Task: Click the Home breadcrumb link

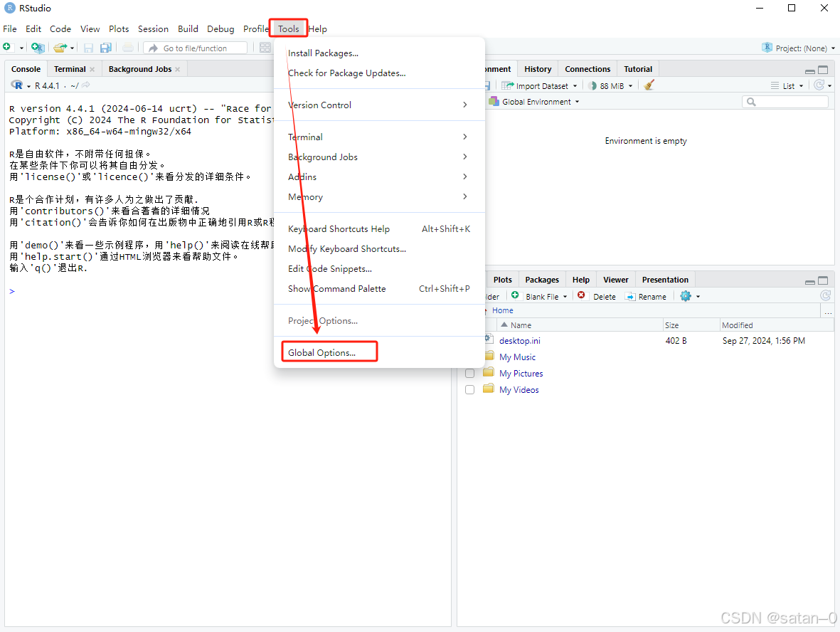Action: click(502, 310)
